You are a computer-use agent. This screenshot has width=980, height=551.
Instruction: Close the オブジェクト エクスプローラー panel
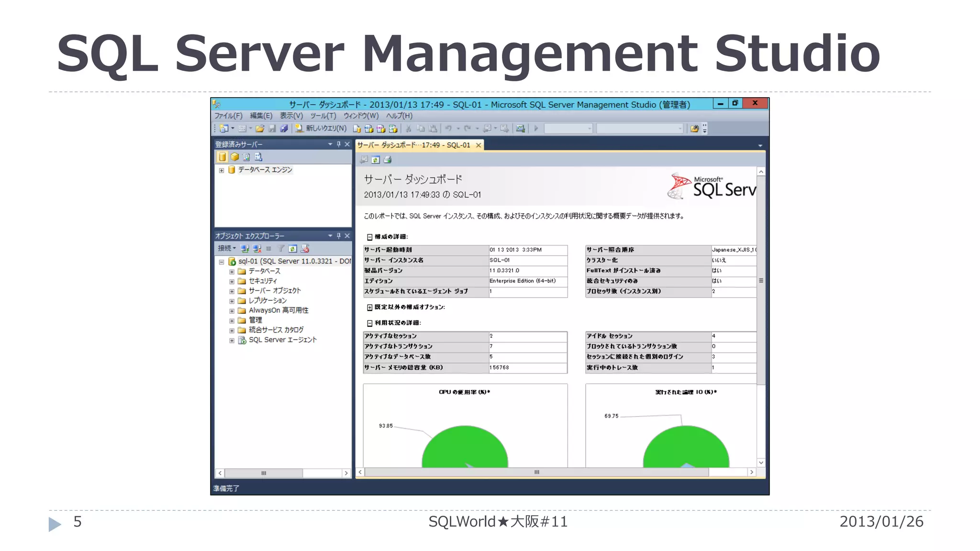347,236
